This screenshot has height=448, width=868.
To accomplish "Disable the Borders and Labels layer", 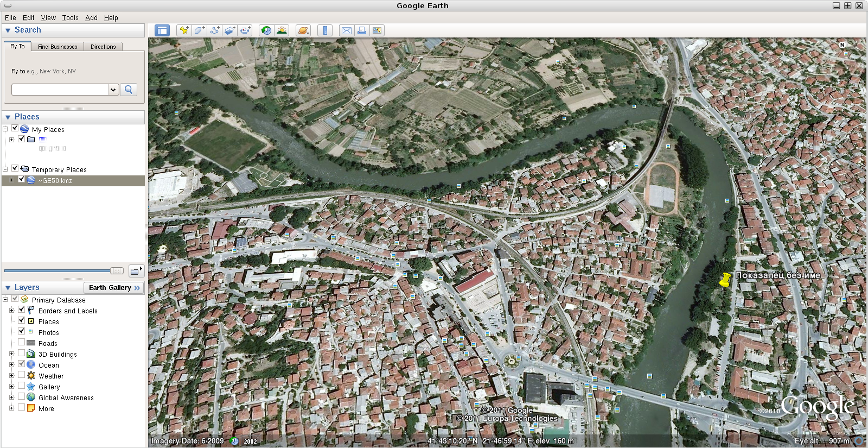I will (22, 310).
